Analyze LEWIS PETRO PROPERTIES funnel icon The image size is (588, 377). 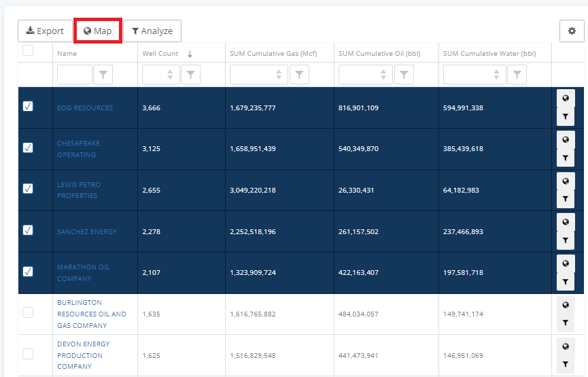[x=566, y=199]
